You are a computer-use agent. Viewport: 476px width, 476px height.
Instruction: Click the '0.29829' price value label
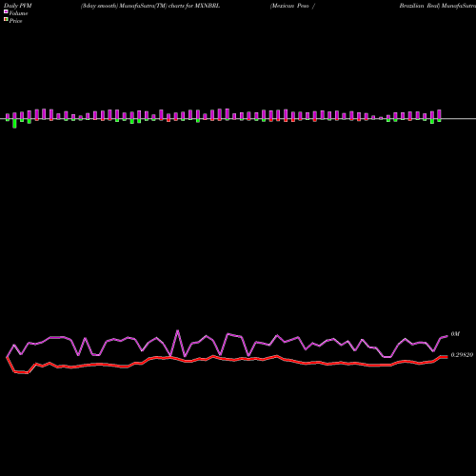tap(462, 355)
